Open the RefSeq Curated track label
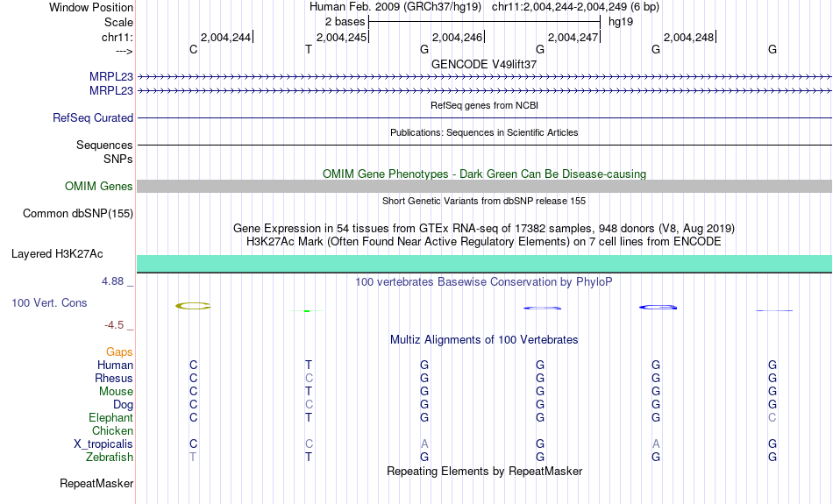 (x=92, y=118)
